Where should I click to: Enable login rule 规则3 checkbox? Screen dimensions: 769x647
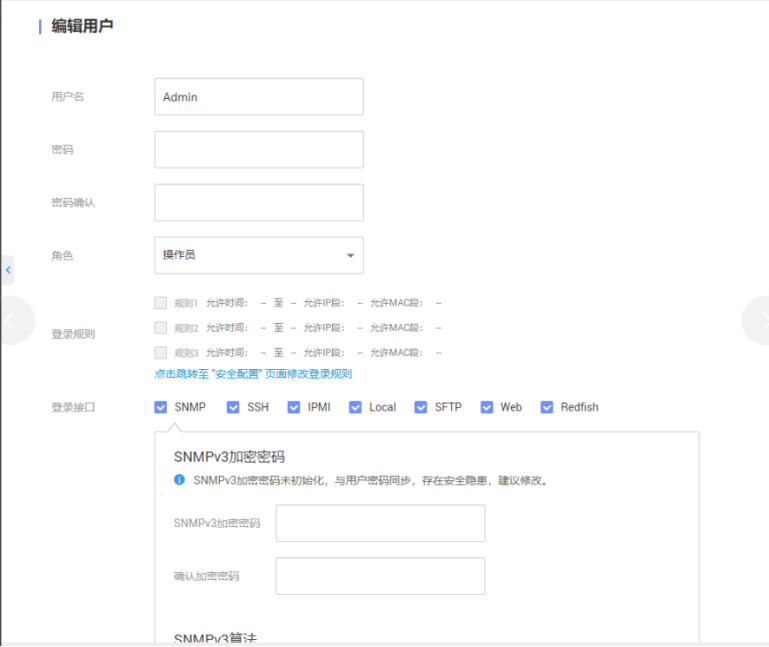point(161,352)
